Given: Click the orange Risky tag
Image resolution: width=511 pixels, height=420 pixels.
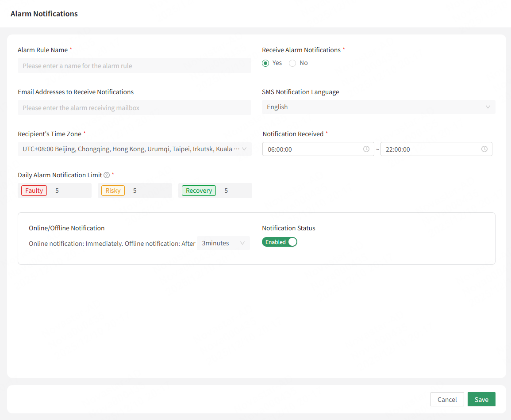Looking at the screenshot, I should tap(113, 191).
